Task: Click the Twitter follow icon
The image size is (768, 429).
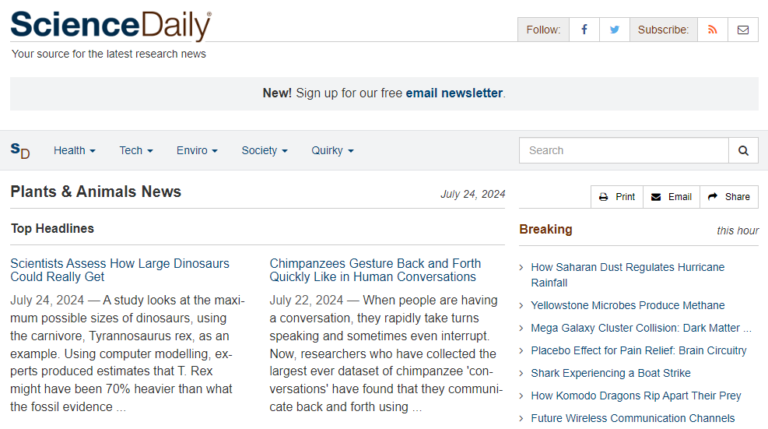Action: 615,30
